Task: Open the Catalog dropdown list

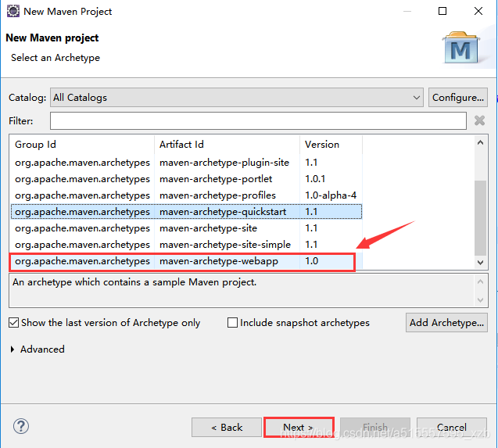Action: [x=237, y=98]
